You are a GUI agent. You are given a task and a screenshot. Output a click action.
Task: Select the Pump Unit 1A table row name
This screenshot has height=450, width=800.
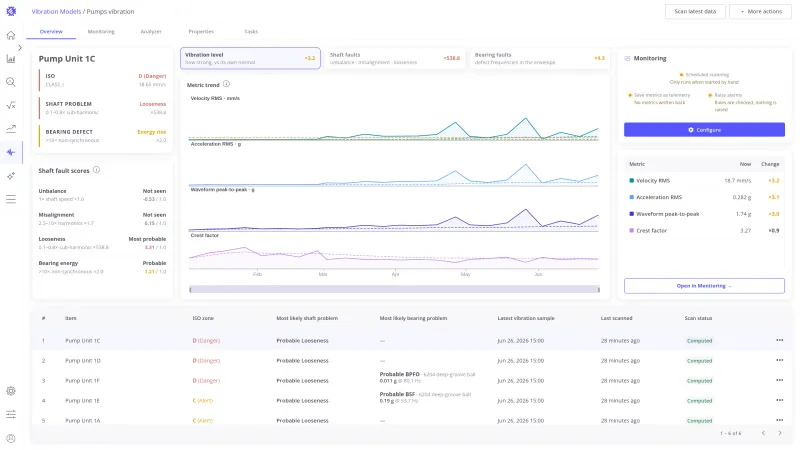(82, 420)
